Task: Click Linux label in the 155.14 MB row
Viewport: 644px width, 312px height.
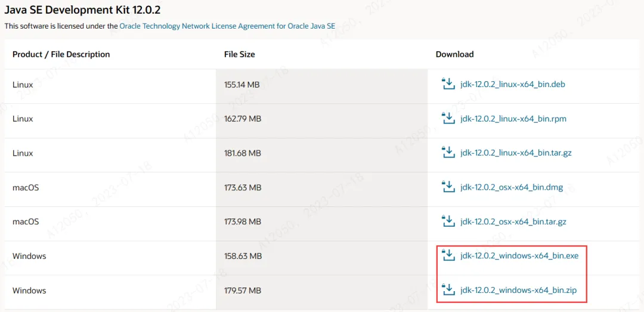Action: 23,85
